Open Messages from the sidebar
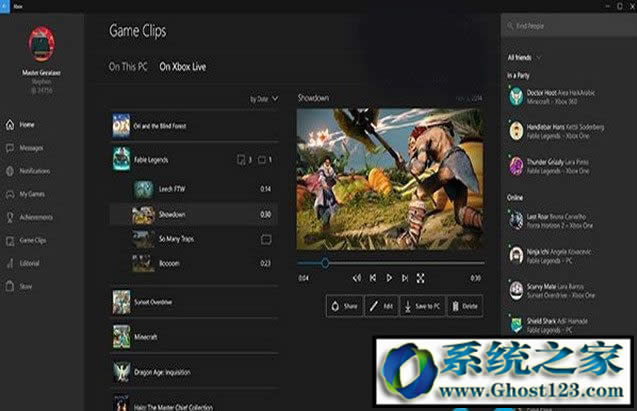The image size is (637, 411). point(30,148)
